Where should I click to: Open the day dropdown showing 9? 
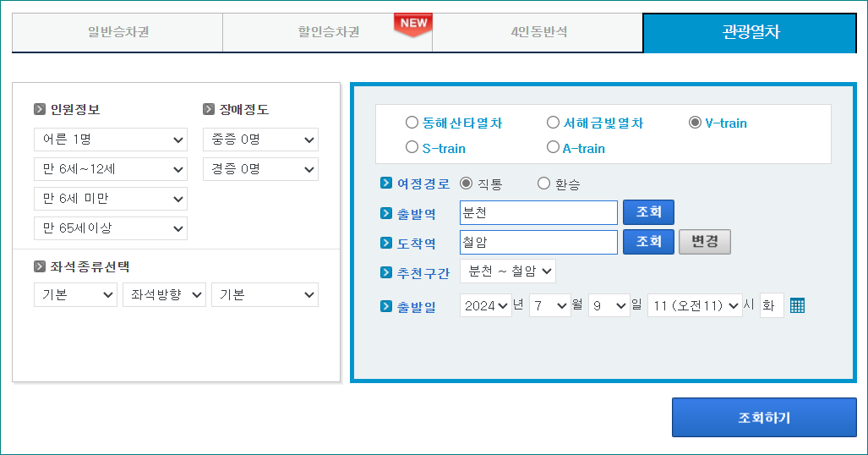coord(609,305)
